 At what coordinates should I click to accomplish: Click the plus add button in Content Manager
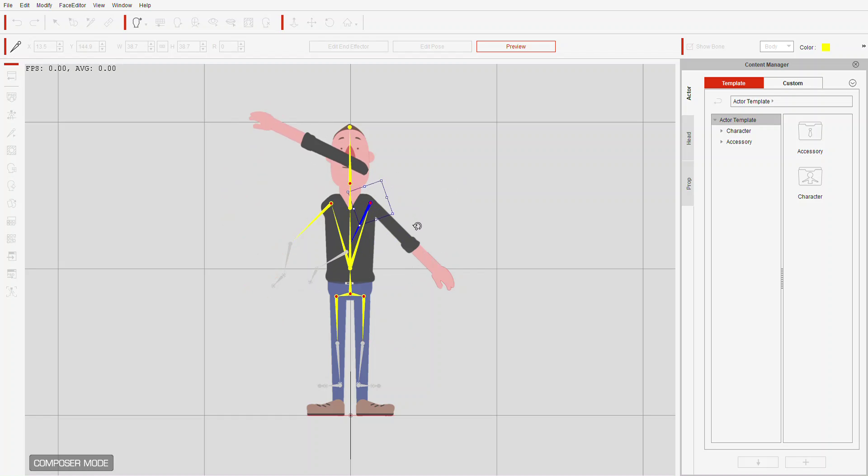tap(806, 462)
